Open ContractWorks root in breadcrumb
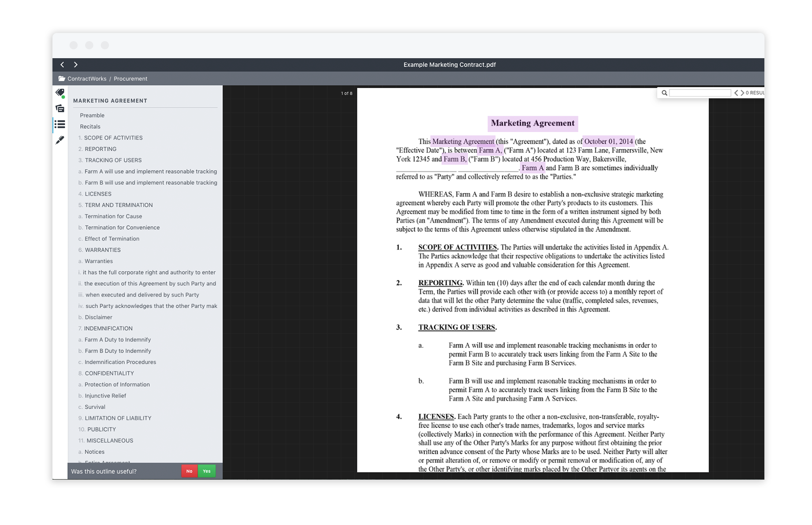Viewport: 812px width, 525px height. 87,79
